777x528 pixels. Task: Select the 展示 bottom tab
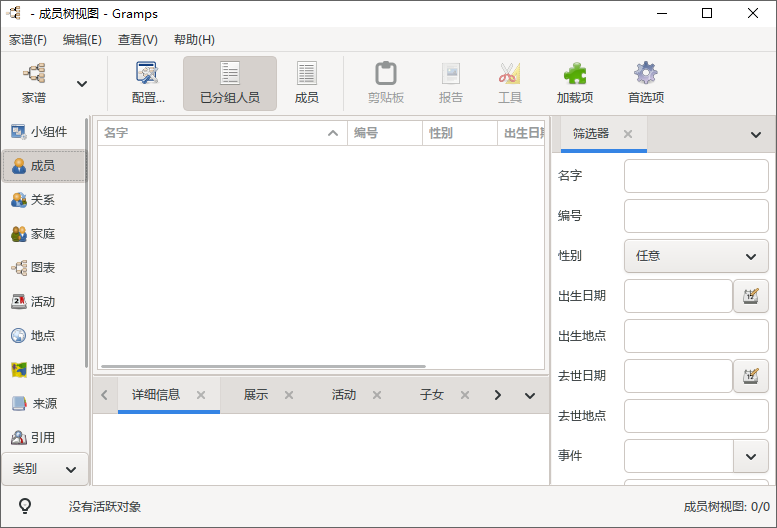(256, 395)
